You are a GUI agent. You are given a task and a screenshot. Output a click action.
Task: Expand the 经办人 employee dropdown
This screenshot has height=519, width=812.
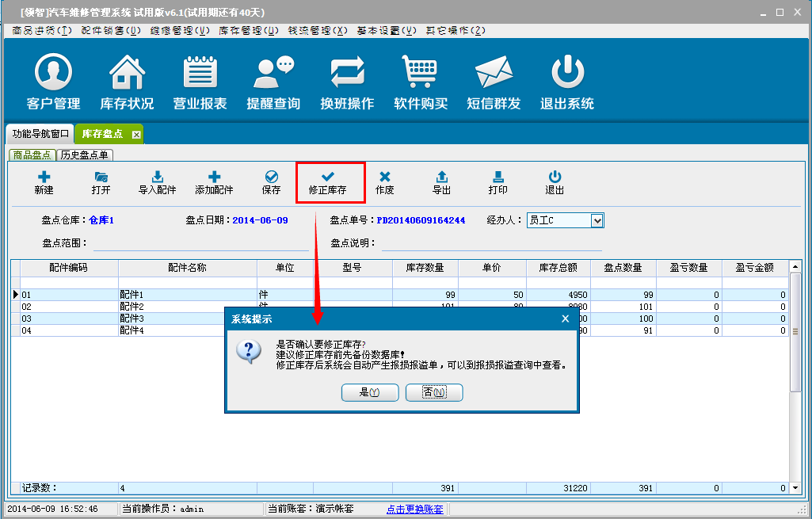tap(597, 220)
